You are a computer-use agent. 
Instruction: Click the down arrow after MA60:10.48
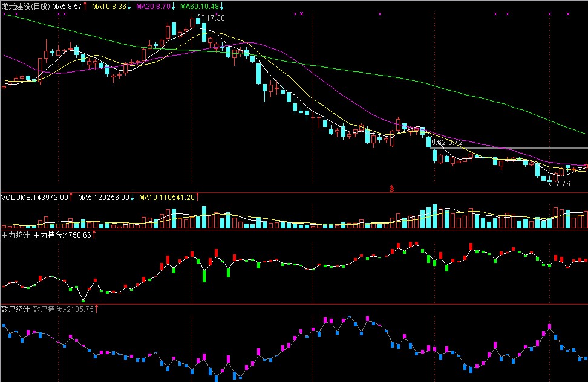[x=221, y=6]
